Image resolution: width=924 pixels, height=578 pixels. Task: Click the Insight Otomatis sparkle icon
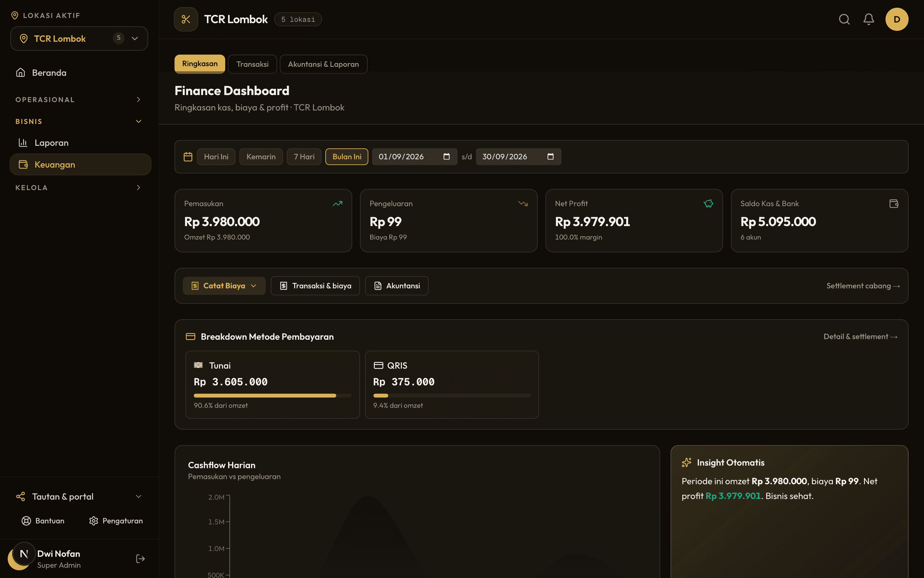(x=687, y=462)
